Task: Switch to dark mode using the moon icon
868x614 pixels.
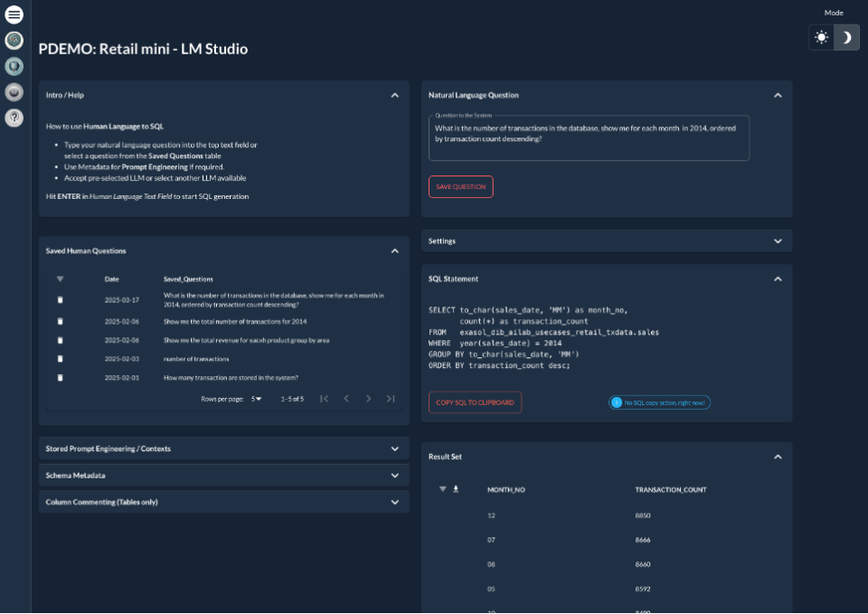Action: [848, 37]
